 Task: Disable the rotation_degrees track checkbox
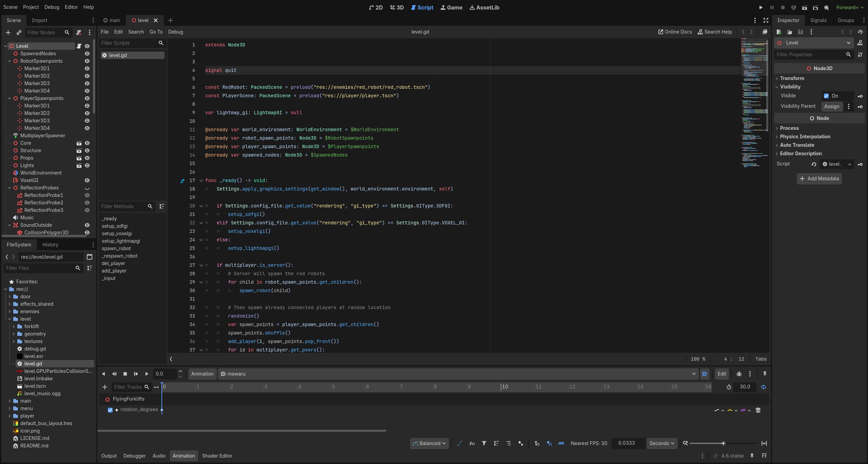point(110,410)
